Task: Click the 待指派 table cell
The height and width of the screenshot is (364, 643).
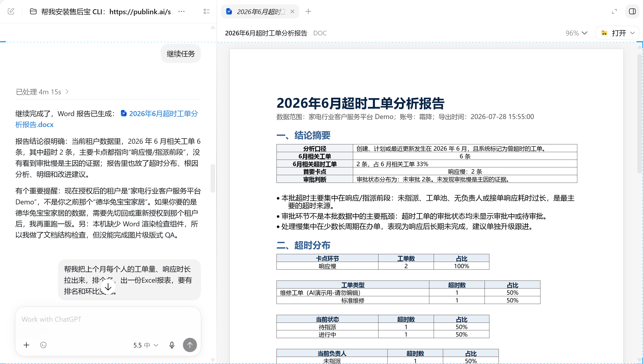Action: click(x=327, y=327)
